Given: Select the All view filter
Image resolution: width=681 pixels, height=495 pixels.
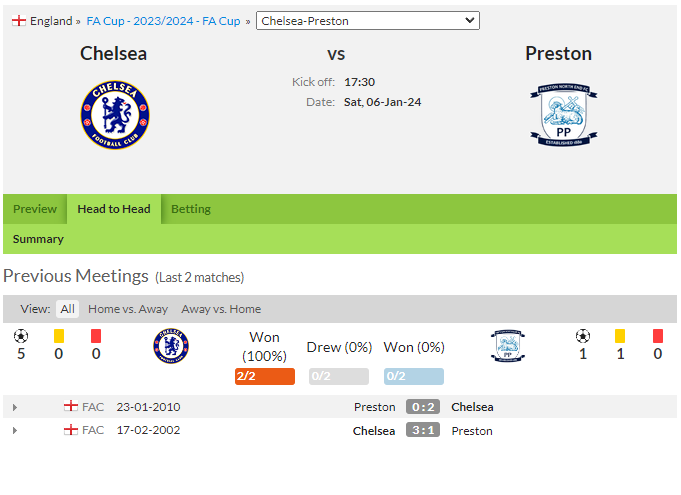Looking at the screenshot, I should point(67,309).
